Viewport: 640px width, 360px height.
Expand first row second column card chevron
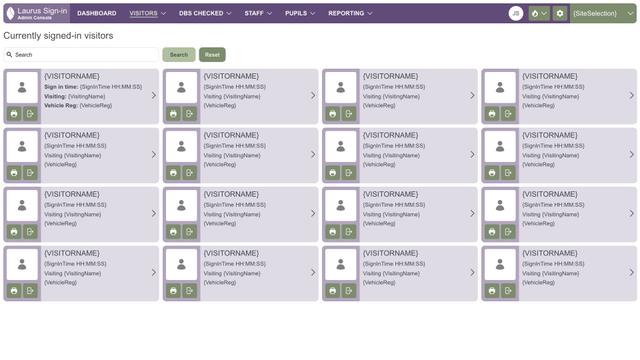[x=313, y=96]
